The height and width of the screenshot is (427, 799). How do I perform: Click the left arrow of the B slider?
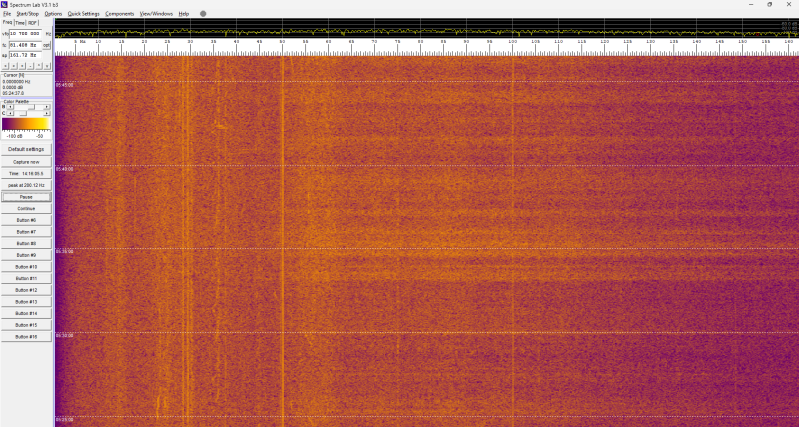coord(10,107)
